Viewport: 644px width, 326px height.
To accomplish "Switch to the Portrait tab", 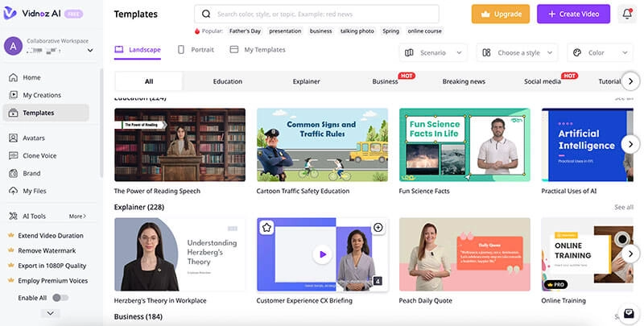I will click(x=196, y=50).
